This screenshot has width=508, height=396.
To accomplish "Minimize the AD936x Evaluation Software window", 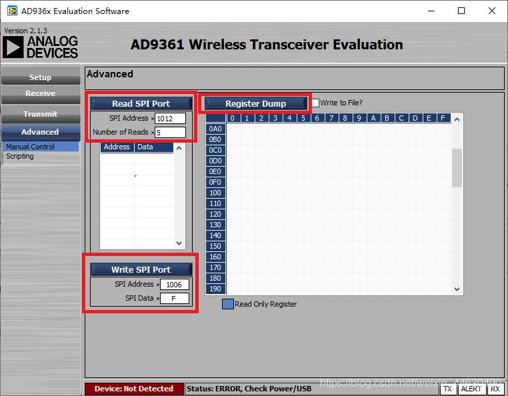I will pyautogui.click(x=431, y=11).
